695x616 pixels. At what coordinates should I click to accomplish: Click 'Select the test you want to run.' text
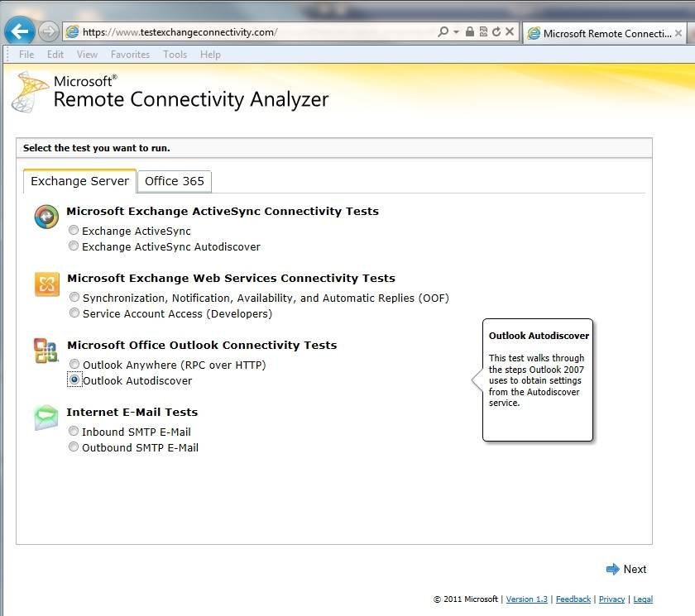click(x=97, y=148)
